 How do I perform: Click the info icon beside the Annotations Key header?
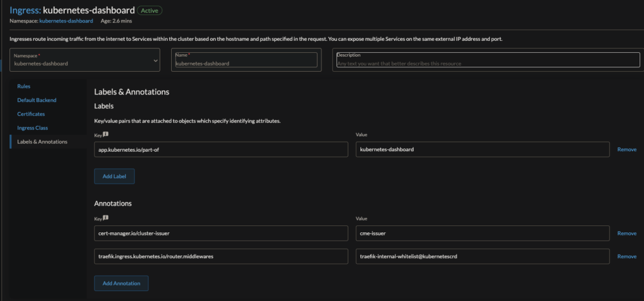click(x=106, y=218)
